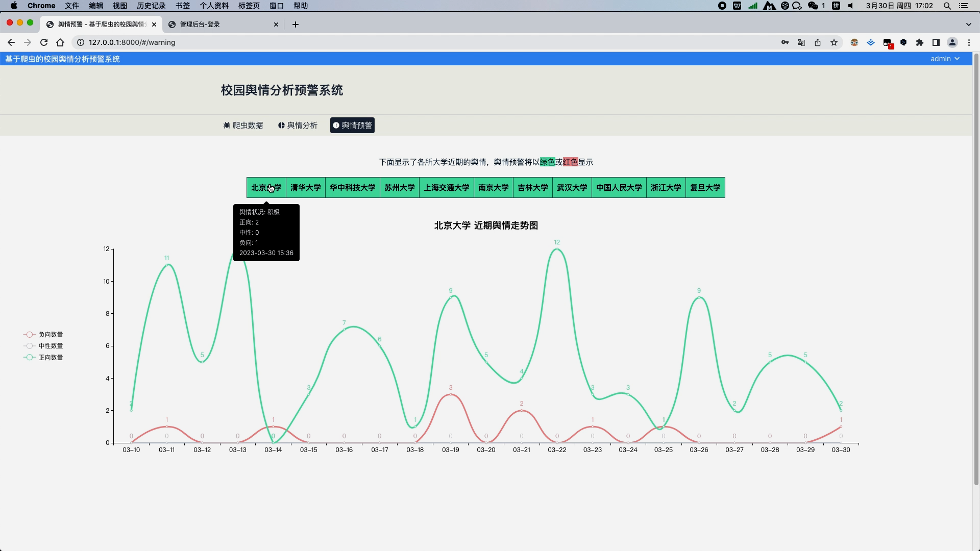The height and width of the screenshot is (551, 980).
Task: Select 清华大学 university button
Action: (x=305, y=188)
